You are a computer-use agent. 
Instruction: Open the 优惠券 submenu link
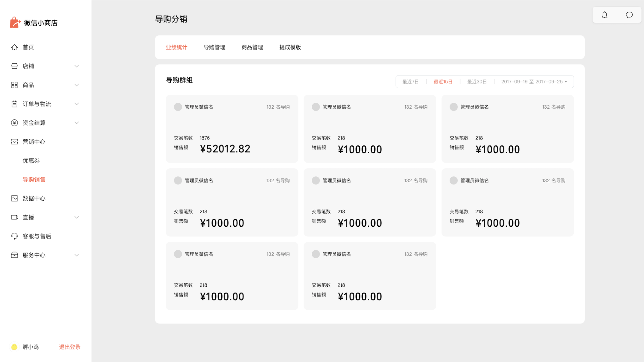[x=31, y=160]
